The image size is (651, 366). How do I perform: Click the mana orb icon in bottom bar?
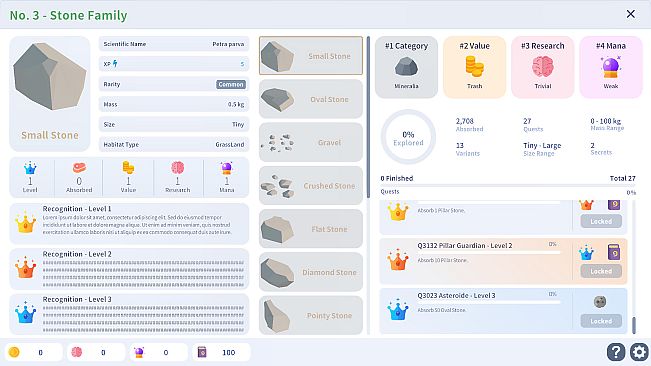139,352
